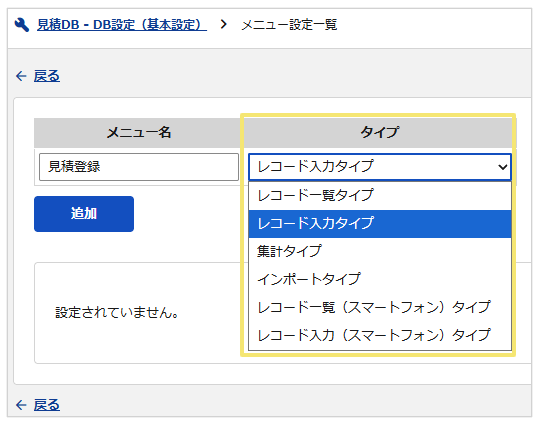
Task: Click the bottom back arrow icon
Action: [21, 405]
